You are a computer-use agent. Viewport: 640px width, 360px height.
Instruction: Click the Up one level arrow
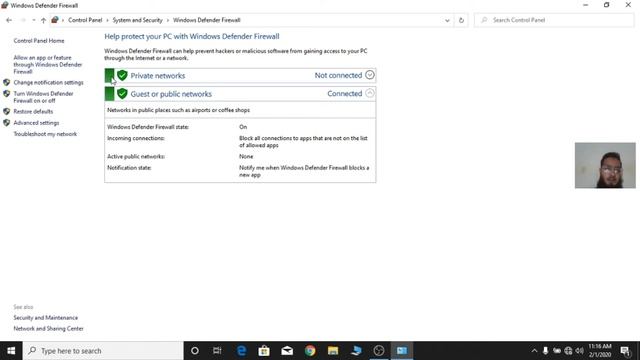tap(43, 20)
